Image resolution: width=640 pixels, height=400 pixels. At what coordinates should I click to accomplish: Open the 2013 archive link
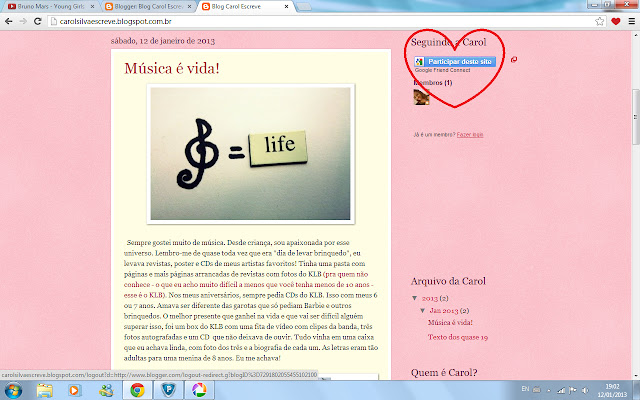coord(430,298)
